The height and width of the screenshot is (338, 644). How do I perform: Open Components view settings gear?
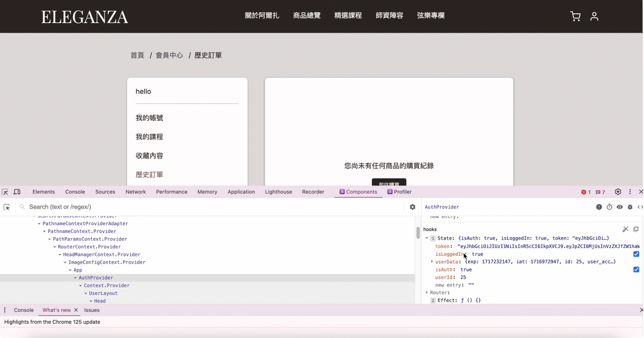click(x=413, y=207)
